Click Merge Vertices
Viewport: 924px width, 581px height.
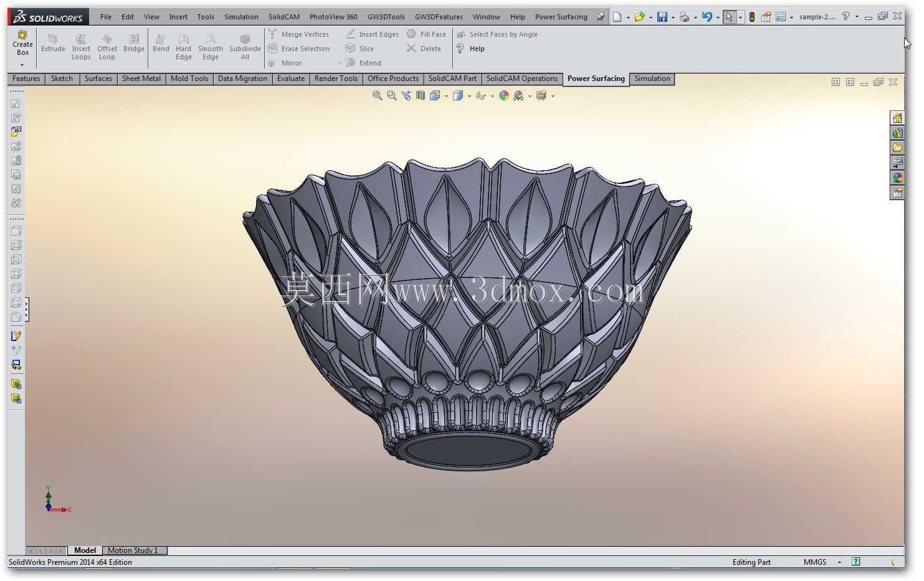click(298, 34)
